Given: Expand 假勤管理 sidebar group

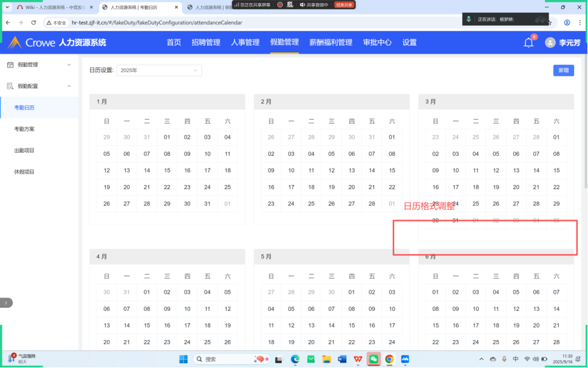Looking at the screenshot, I should click(x=39, y=64).
